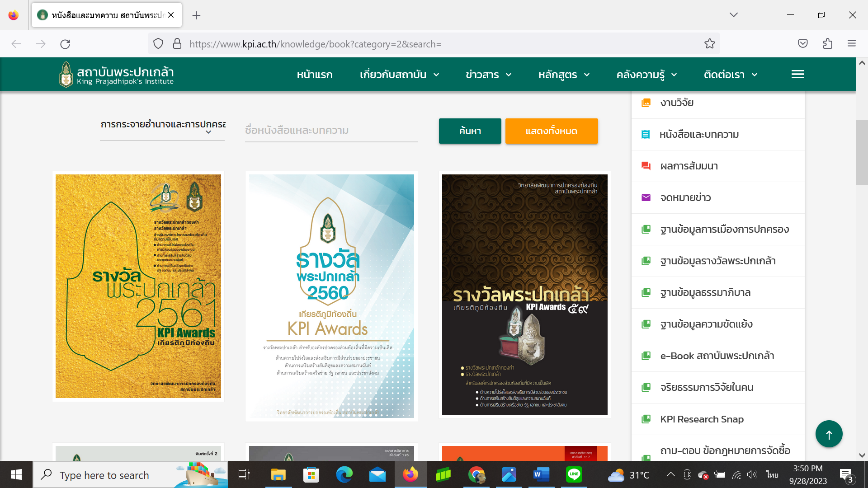The width and height of the screenshot is (868, 488).
Task: Click the volume speaker tray icon
Action: tap(751, 474)
